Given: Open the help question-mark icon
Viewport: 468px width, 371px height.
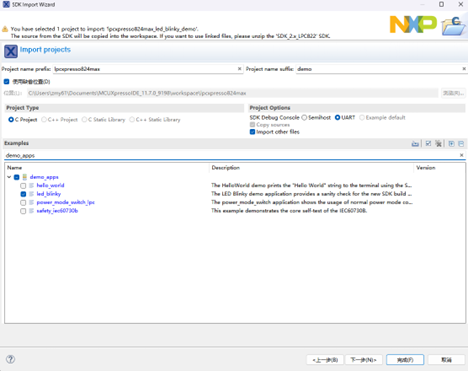Looking at the screenshot, I should point(11,359).
